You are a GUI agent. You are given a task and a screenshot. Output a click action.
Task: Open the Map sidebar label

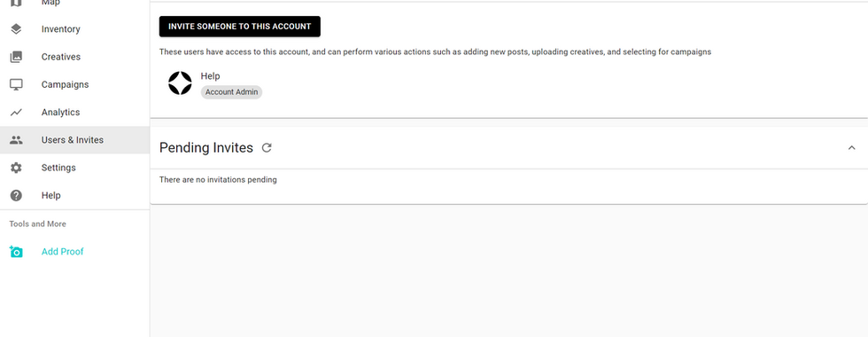(x=50, y=3)
